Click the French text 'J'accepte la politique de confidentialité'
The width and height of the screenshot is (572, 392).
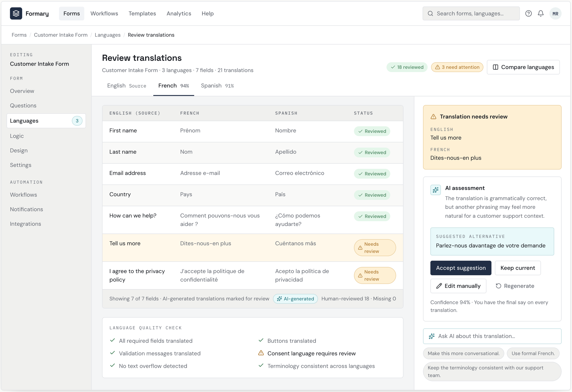[212, 275]
